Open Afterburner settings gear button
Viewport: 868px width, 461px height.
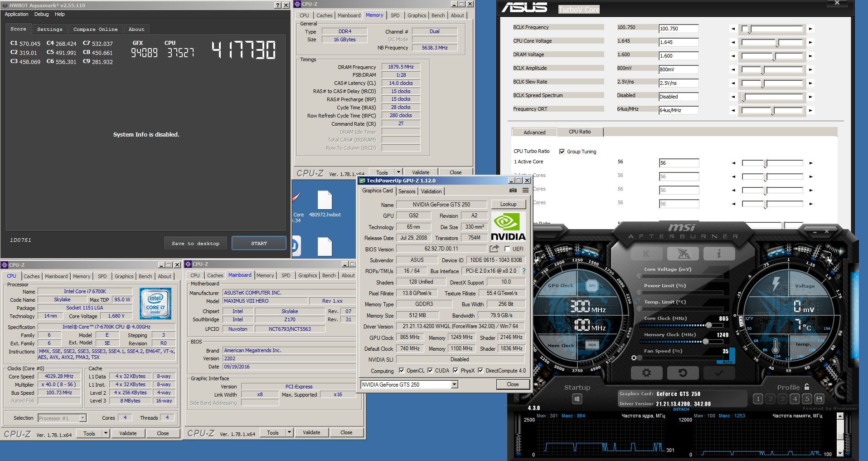coord(646,373)
